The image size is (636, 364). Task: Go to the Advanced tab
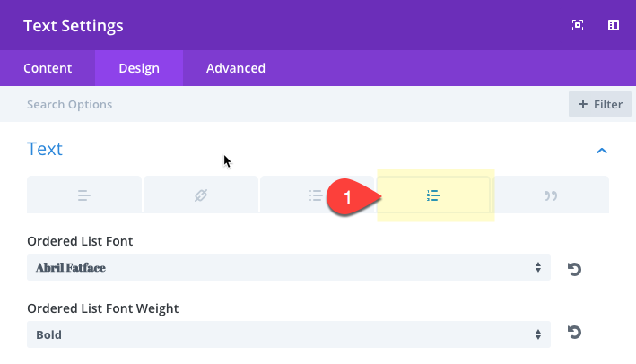tap(236, 68)
